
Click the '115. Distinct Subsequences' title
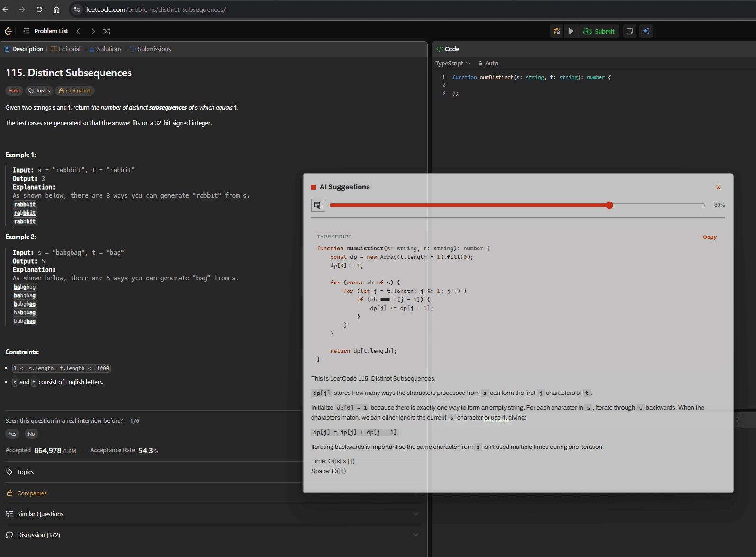(x=69, y=73)
